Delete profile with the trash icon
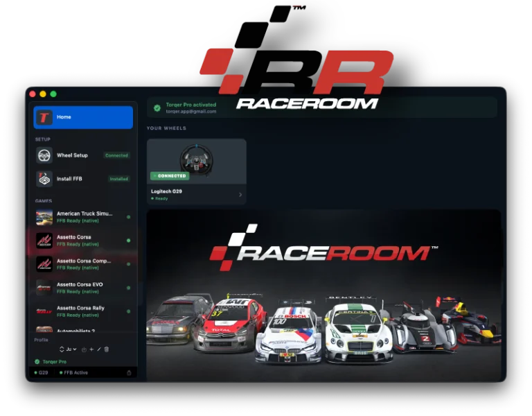The width and height of the screenshot is (532, 416). [107, 349]
